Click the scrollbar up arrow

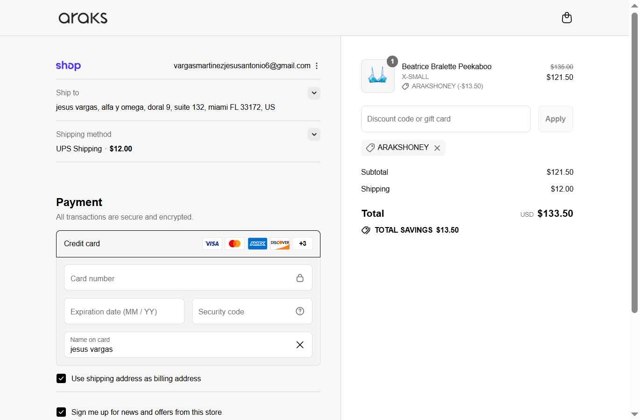tap(634, 5)
